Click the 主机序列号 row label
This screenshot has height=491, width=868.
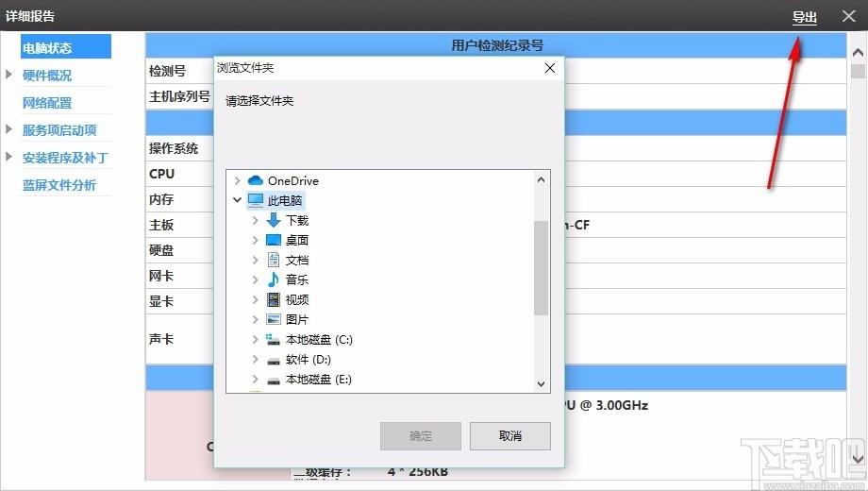click(179, 96)
